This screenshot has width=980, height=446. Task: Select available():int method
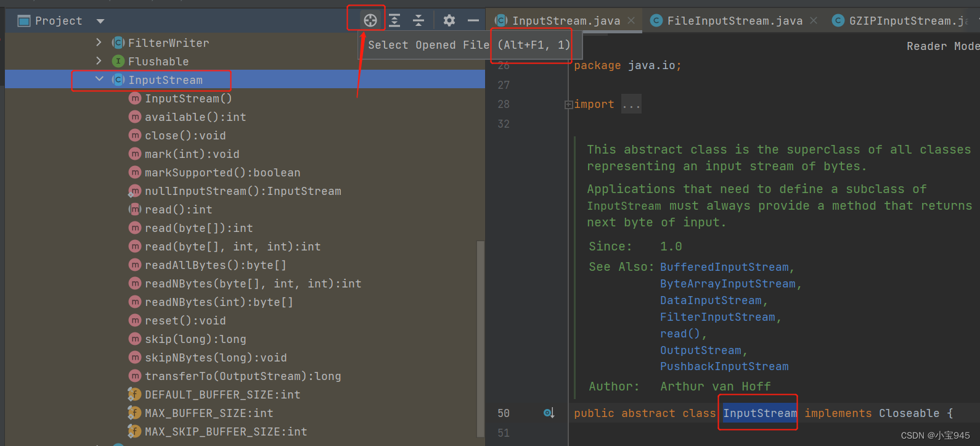click(195, 117)
